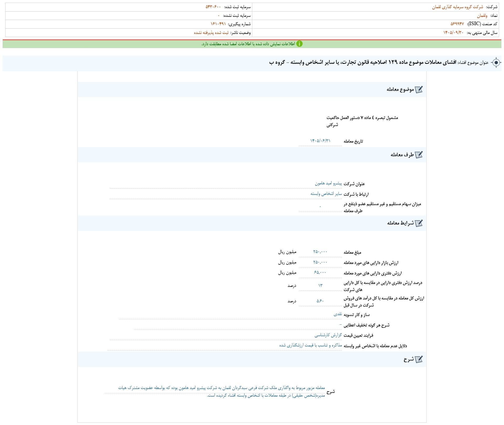The image size is (504, 425).
Task: Click the target icon beside disclosure title
Action: click(x=496, y=63)
